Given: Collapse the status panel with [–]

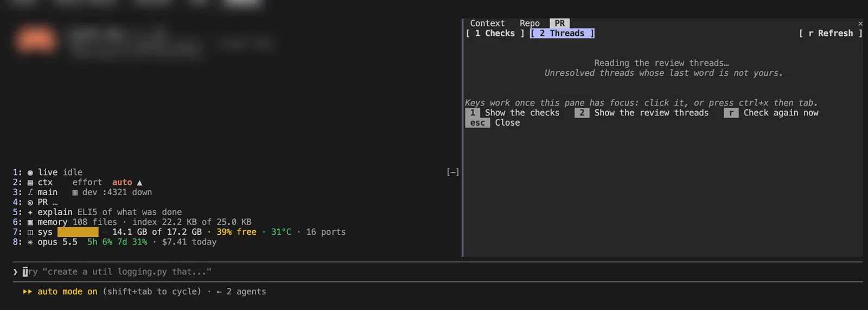Looking at the screenshot, I should click(x=453, y=172).
